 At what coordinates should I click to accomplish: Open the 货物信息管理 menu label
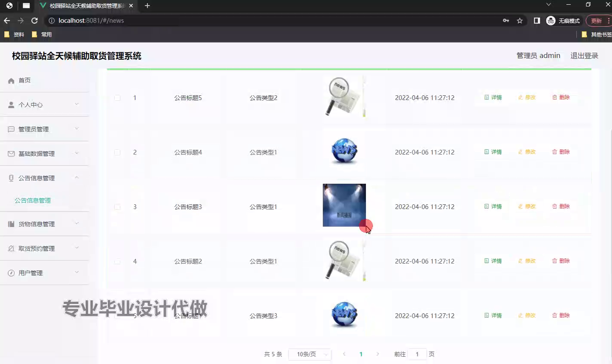pos(37,224)
